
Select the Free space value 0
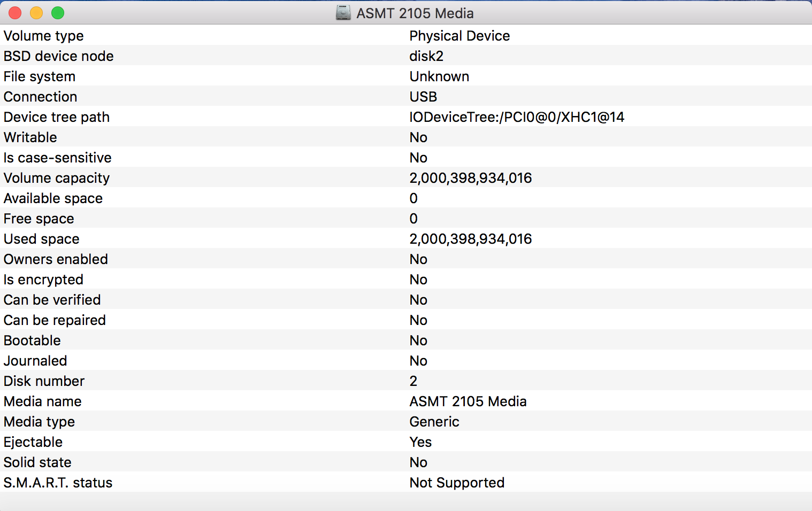[x=413, y=219]
